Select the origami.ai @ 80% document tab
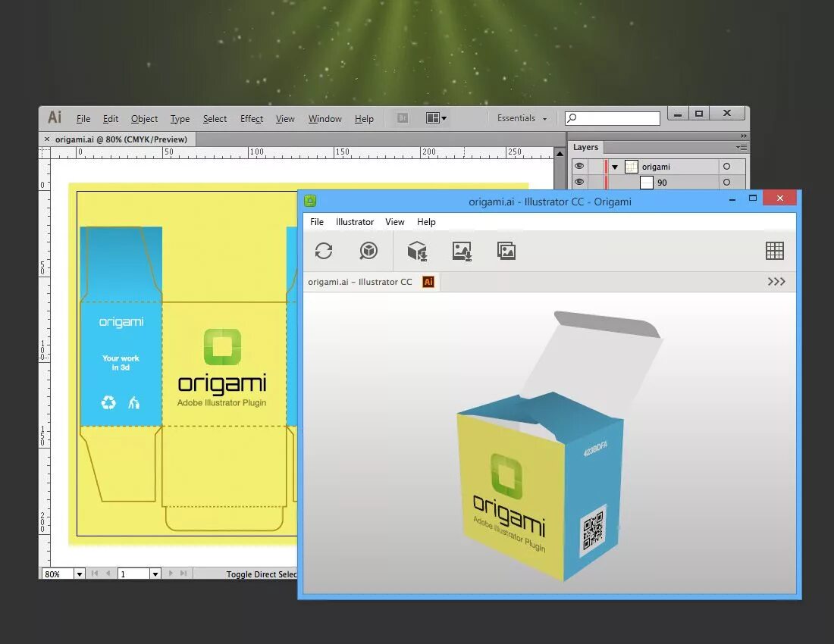The height and width of the screenshot is (644, 834). (121, 139)
